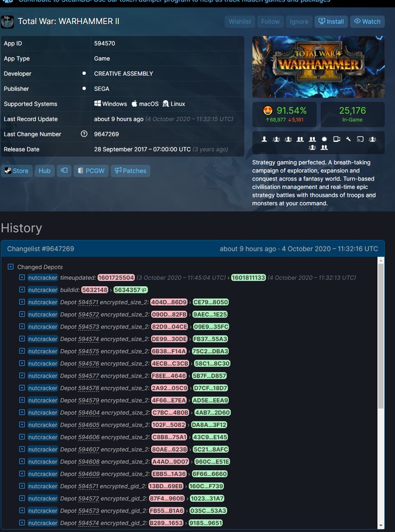Click the Linux penguin icon
Image resolution: width=395 pixels, height=532 pixels.
point(165,103)
